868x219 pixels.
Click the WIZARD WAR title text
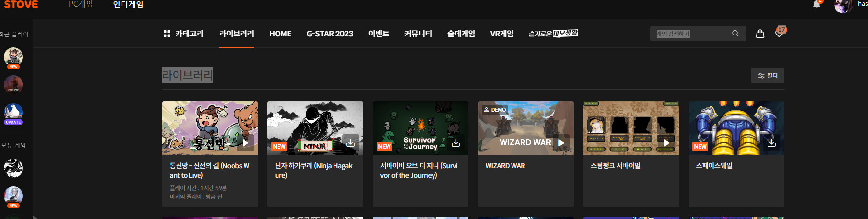(505, 166)
